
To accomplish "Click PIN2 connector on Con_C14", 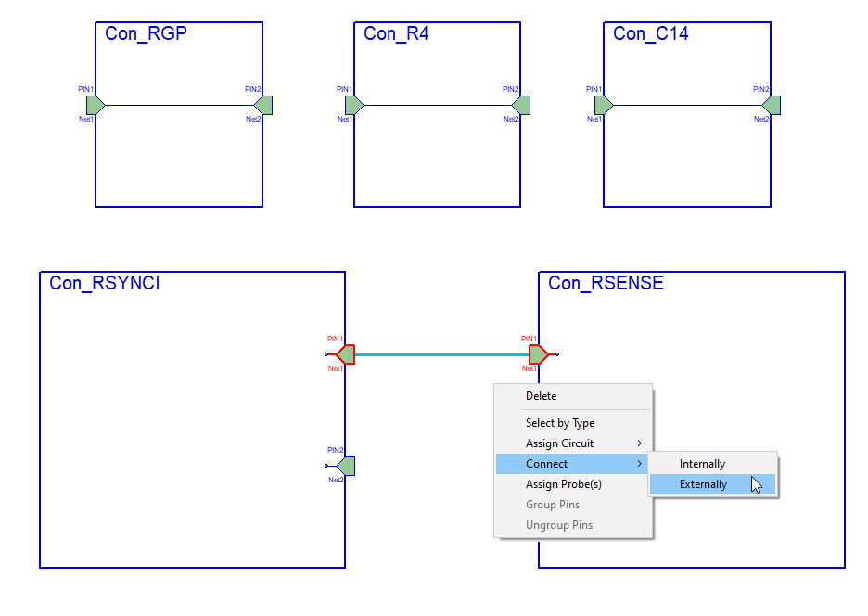I will [771, 105].
